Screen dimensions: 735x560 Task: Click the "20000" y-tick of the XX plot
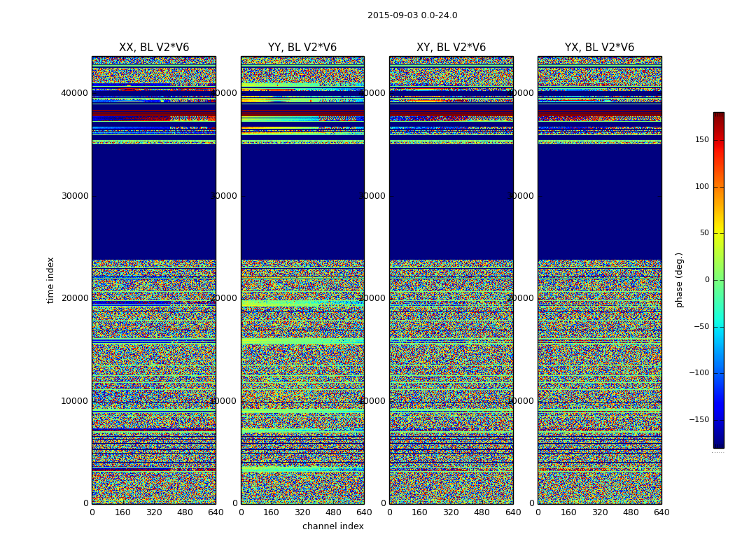coord(75,298)
